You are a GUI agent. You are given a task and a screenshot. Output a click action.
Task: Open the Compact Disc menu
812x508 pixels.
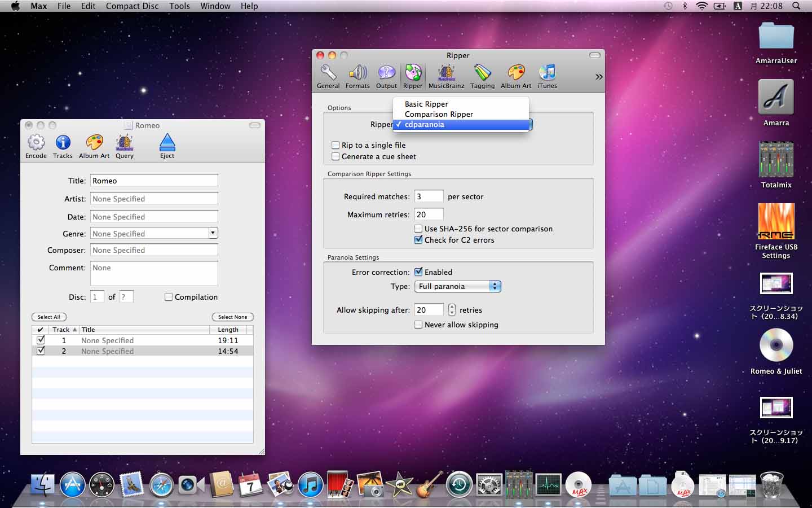pos(133,6)
